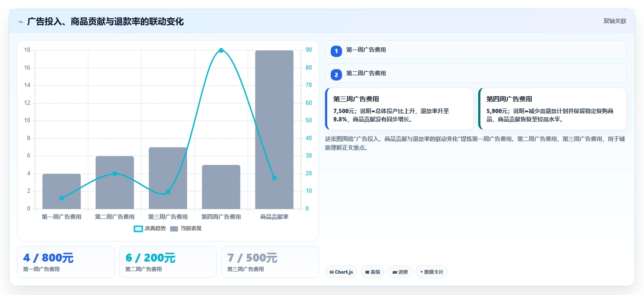Click the 4 / 800元 stat card
The height and width of the screenshot is (295, 644).
pos(66,262)
